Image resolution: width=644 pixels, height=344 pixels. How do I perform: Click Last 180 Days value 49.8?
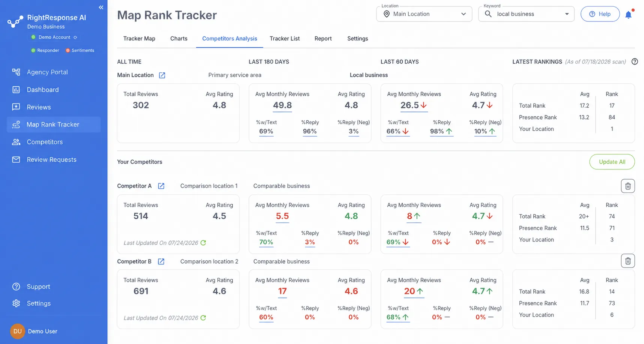click(x=282, y=105)
